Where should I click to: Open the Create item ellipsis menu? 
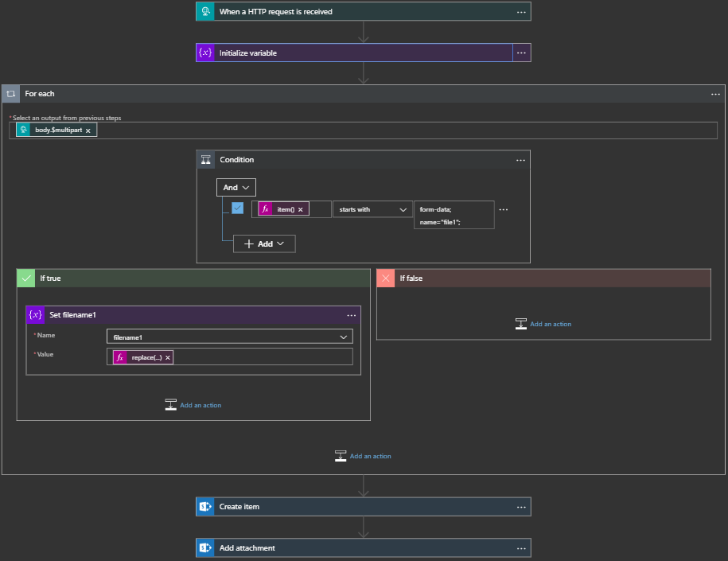[x=521, y=507]
